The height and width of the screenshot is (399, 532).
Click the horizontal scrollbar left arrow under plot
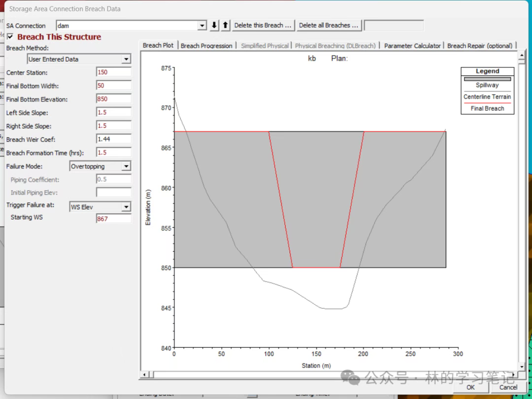click(x=145, y=375)
